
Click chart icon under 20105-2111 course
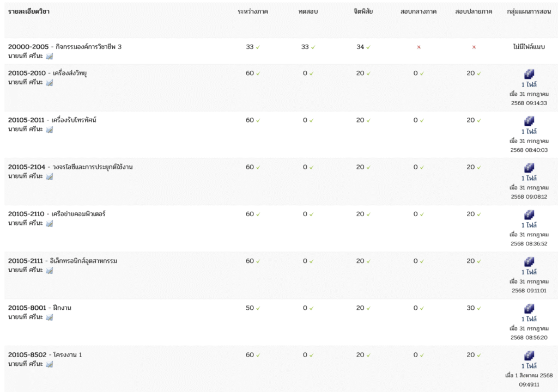(x=50, y=271)
